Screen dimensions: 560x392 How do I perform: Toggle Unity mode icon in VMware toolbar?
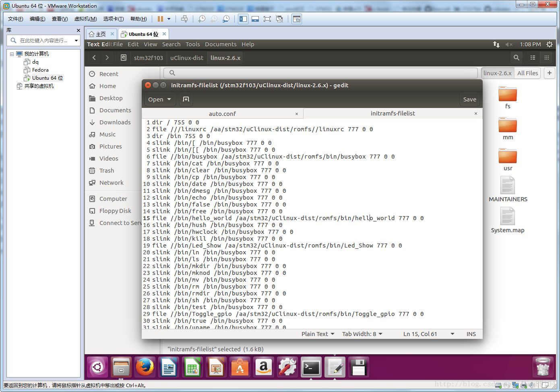279,19
